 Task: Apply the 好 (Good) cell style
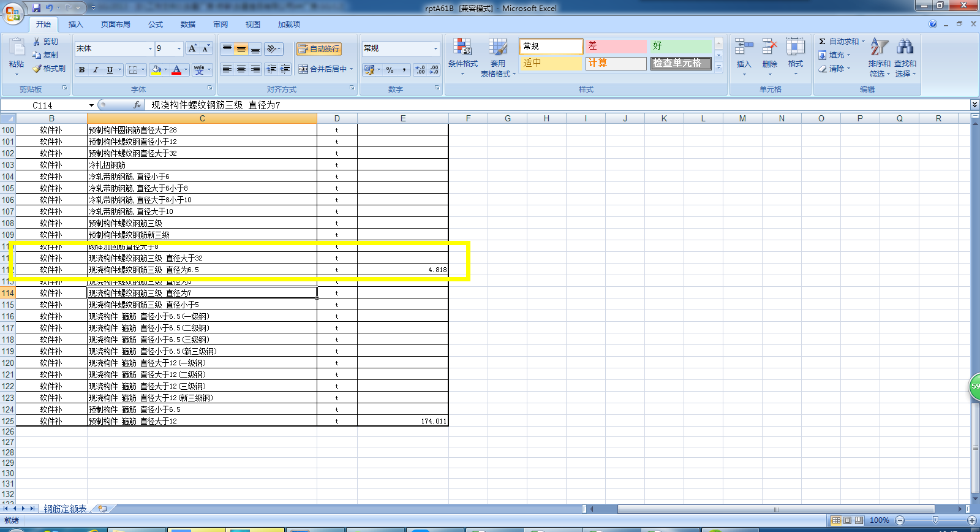(x=681, y=46)
